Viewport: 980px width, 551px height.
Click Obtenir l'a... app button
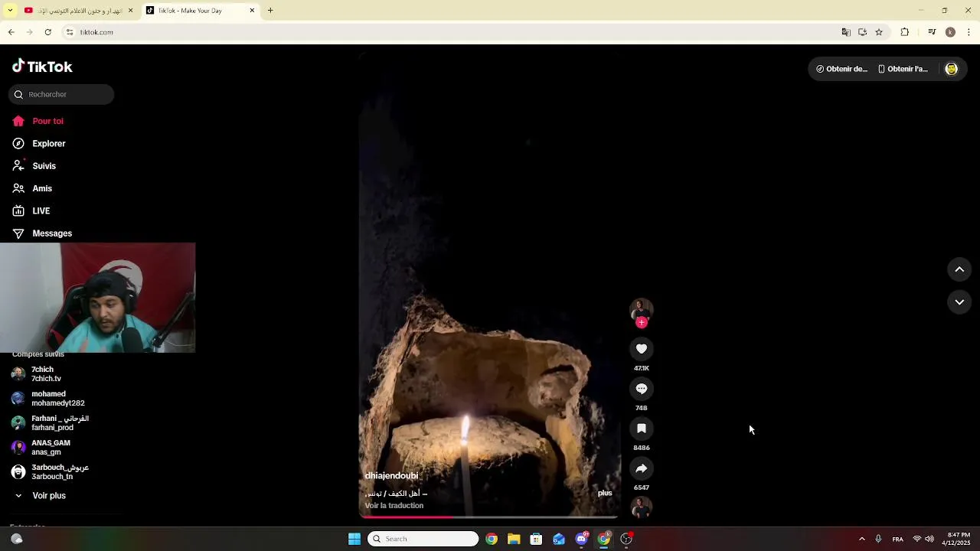pyautogui.click(x=903, y=69)
